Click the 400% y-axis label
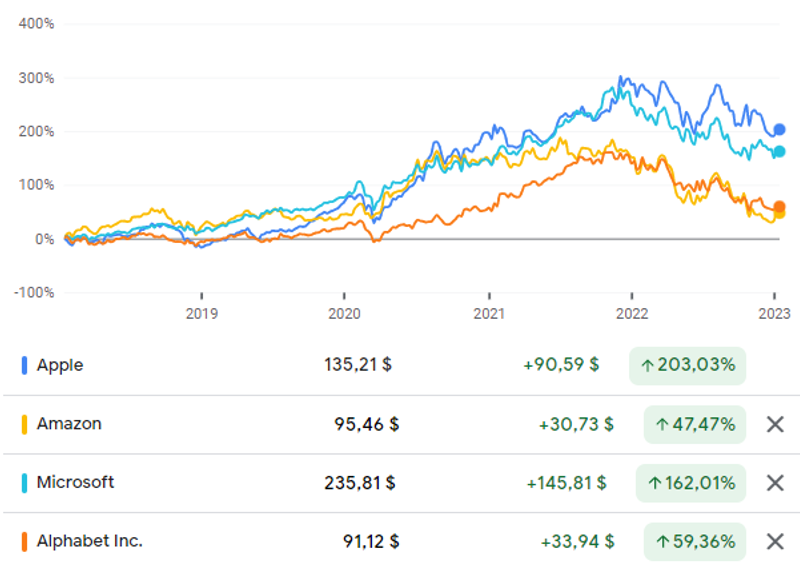Screen dimensions: 800x566 click(x=36, y=23)
